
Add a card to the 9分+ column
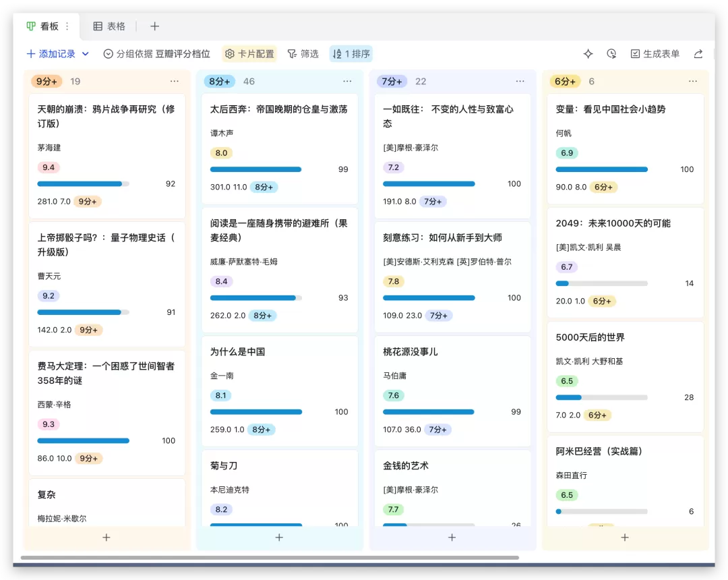click(107, 538)
